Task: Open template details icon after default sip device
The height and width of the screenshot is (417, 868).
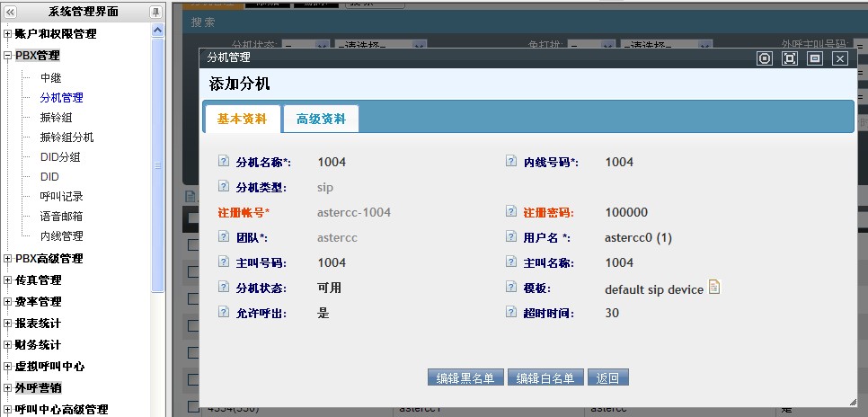Action: (714, 288)
